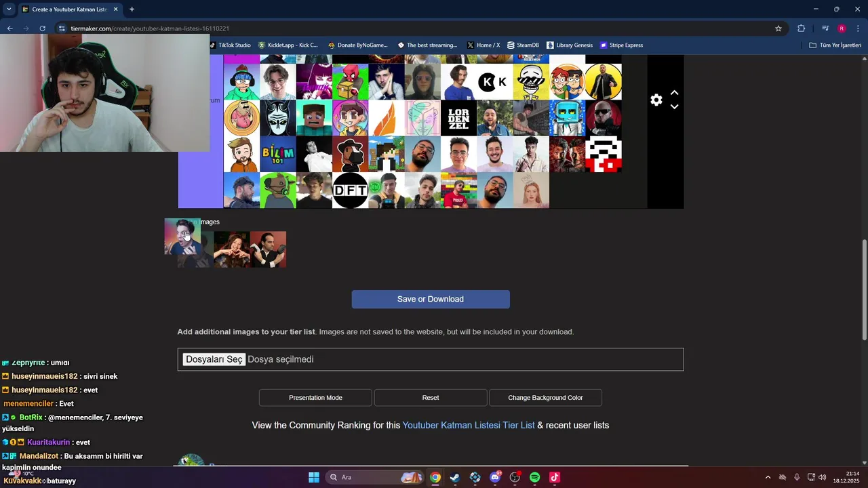This screenshot has width=868, height=488.
Task: Click the Save or Download button
Action: tap(431, 299)
